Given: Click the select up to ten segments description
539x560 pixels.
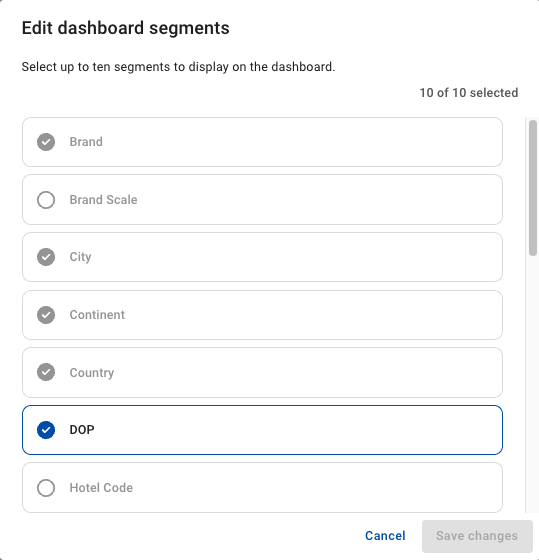Looking at the screenshot, I should pyautogui.click(x=178, y=67).
